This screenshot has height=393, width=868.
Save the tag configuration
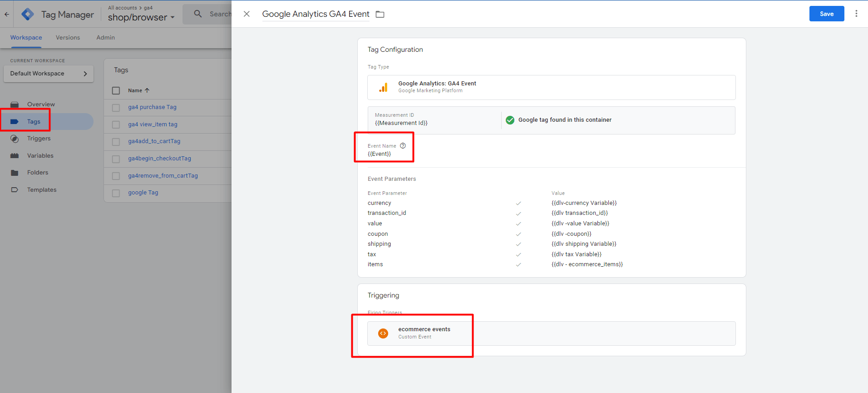[827, 14]
